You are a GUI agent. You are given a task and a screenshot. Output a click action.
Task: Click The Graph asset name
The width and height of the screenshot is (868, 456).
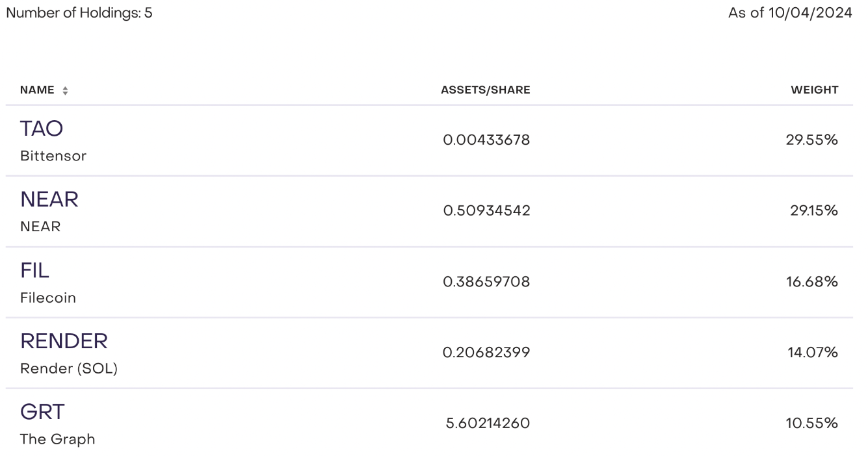[x=57, y=439]
